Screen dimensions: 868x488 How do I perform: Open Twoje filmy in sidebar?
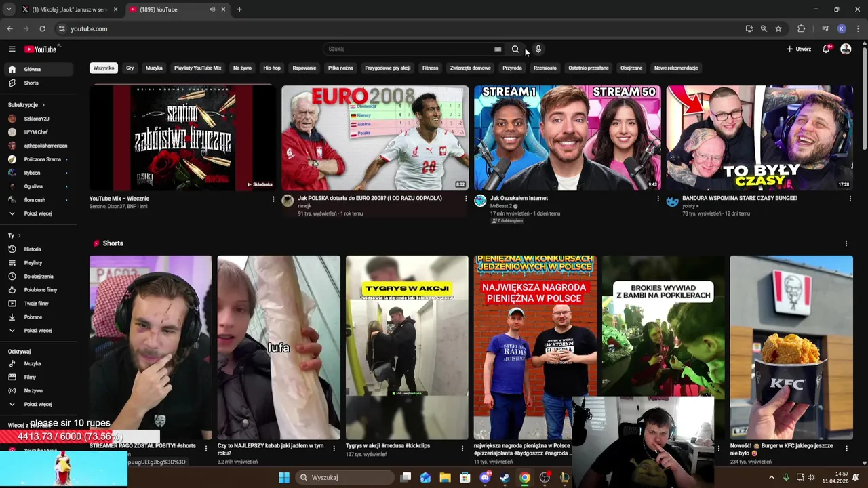point(39,304)
